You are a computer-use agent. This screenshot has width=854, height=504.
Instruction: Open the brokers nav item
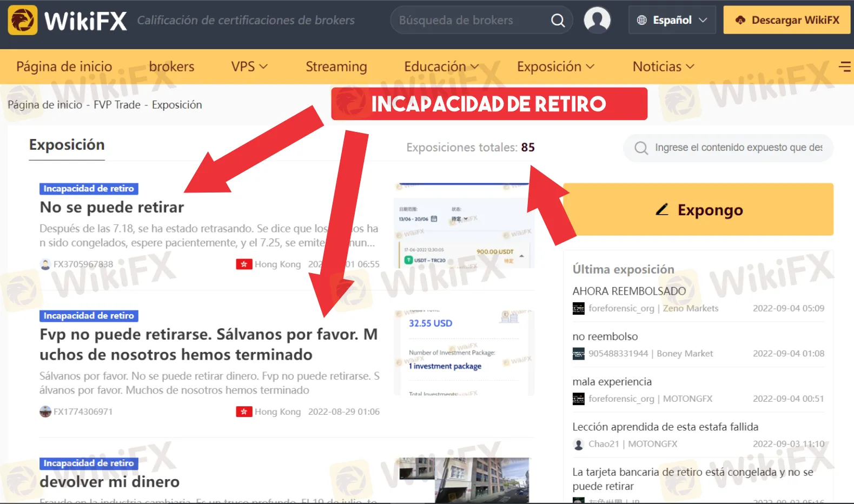pos(171,67)
